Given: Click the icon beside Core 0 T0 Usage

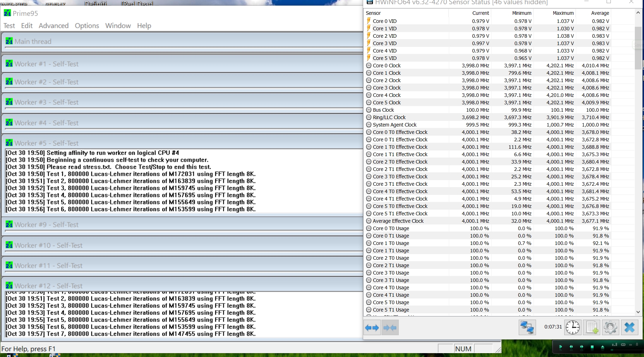Looking at the screenshot, I should pos(369,228).
